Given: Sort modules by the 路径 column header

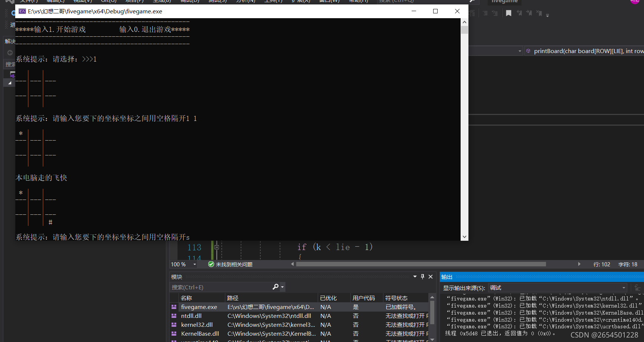Looking at the screenshot, I should pos(272,298).
